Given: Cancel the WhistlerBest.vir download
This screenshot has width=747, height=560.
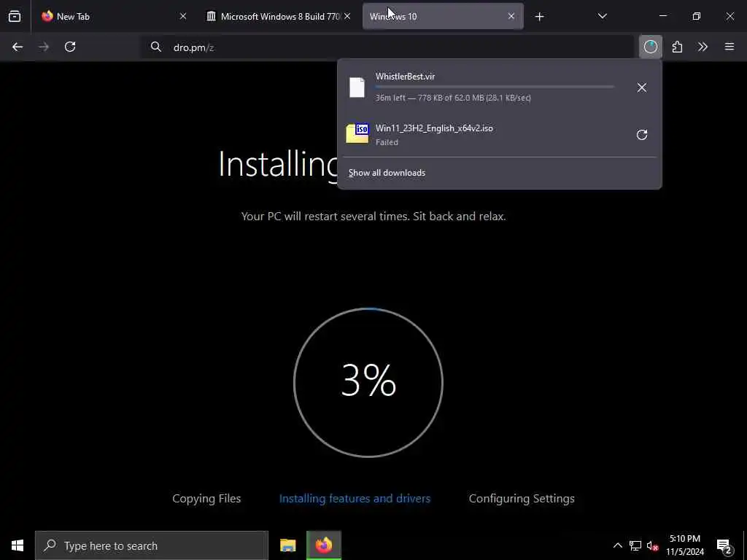Looking at the screenshot, I should [642, 87].
